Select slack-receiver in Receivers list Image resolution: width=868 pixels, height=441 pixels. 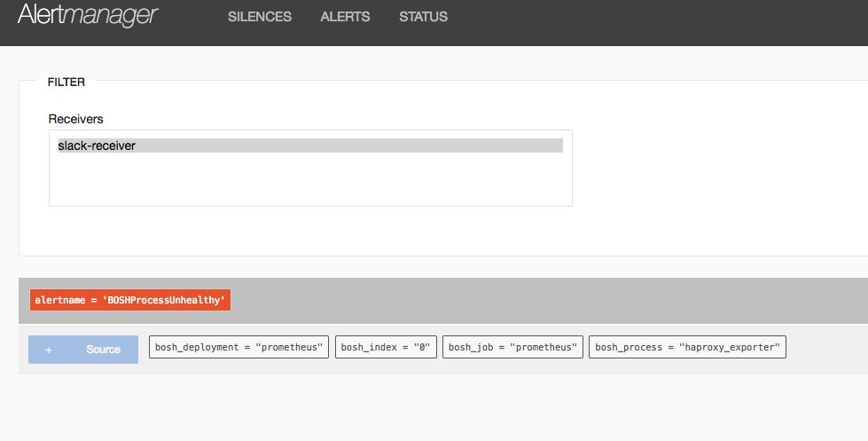tap(310, 146)
